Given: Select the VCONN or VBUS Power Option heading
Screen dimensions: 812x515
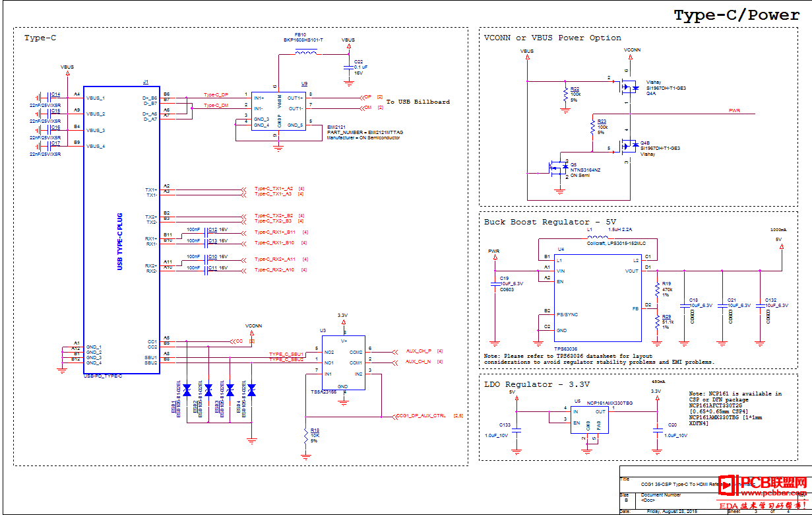Looking at the screenshot, I should [552, 38].
